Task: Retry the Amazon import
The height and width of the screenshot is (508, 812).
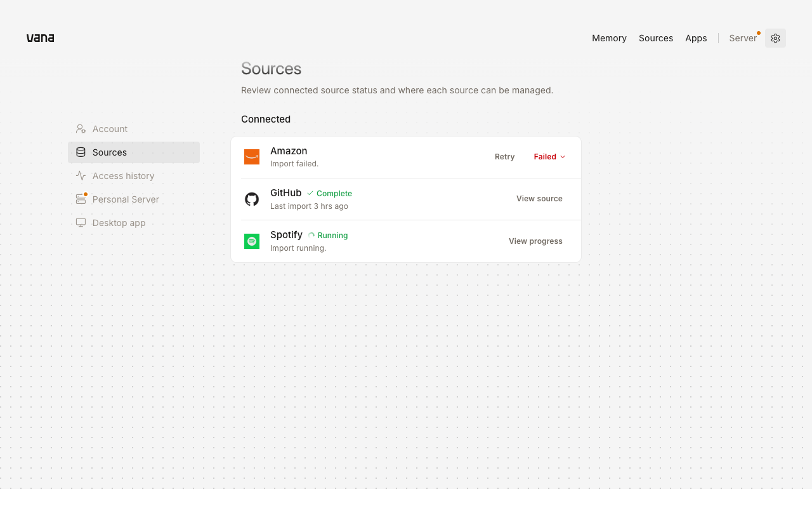Action: pos(505,157)
